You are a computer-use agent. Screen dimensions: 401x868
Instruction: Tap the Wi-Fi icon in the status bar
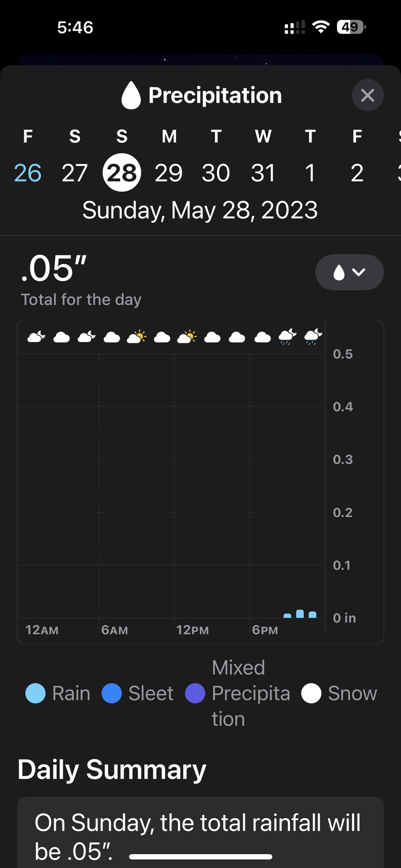pos(321,27)
